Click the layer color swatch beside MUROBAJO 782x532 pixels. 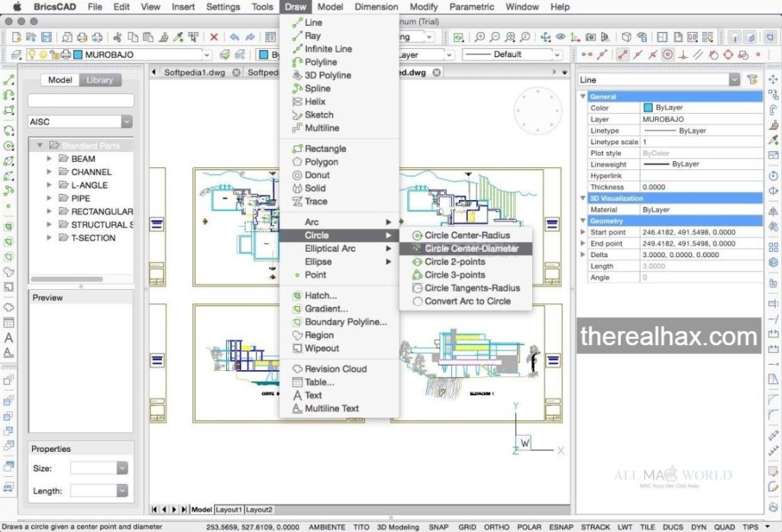(78, 54)
